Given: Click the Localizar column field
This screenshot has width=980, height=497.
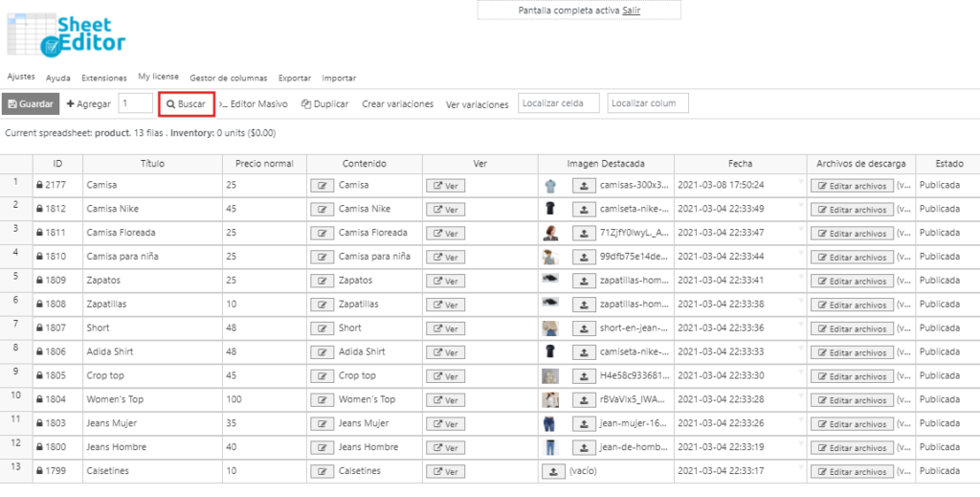Looking at the screenshot, I should (648, 103).
